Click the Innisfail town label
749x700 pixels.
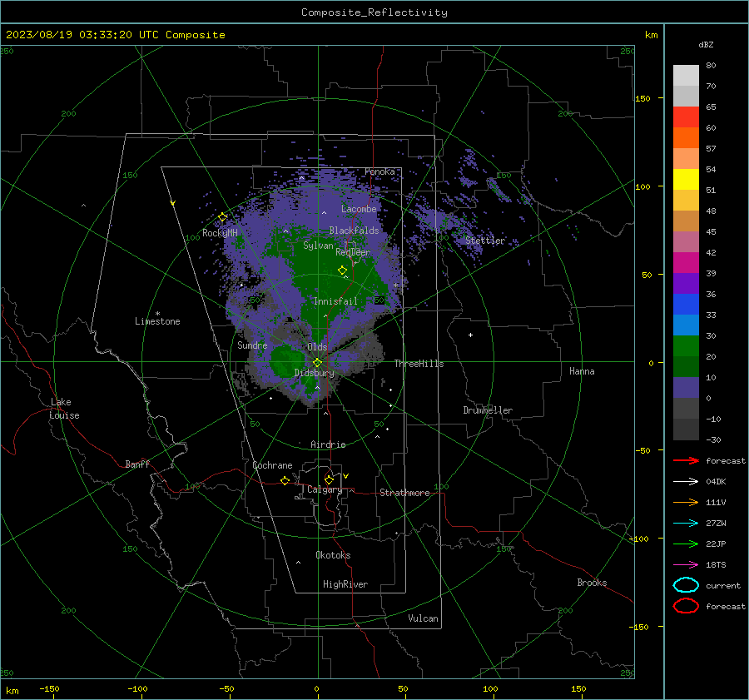pos(335,301)
